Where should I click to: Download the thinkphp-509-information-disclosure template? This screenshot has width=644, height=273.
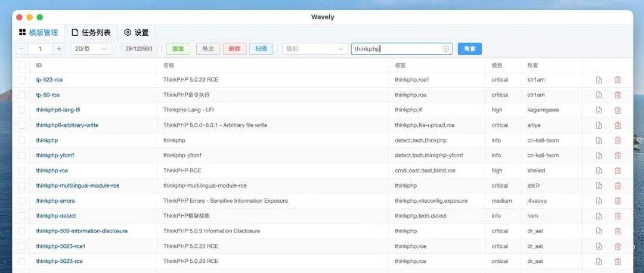click(x=599, y=231)
